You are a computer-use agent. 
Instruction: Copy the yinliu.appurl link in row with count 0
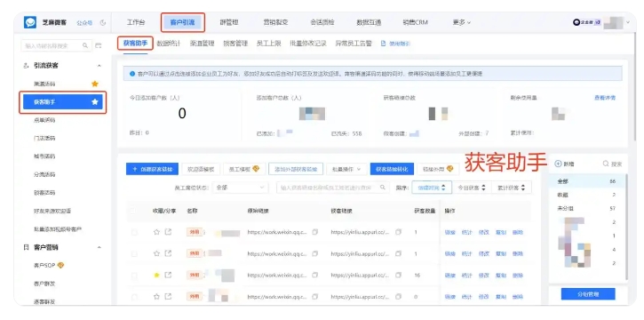398,297
